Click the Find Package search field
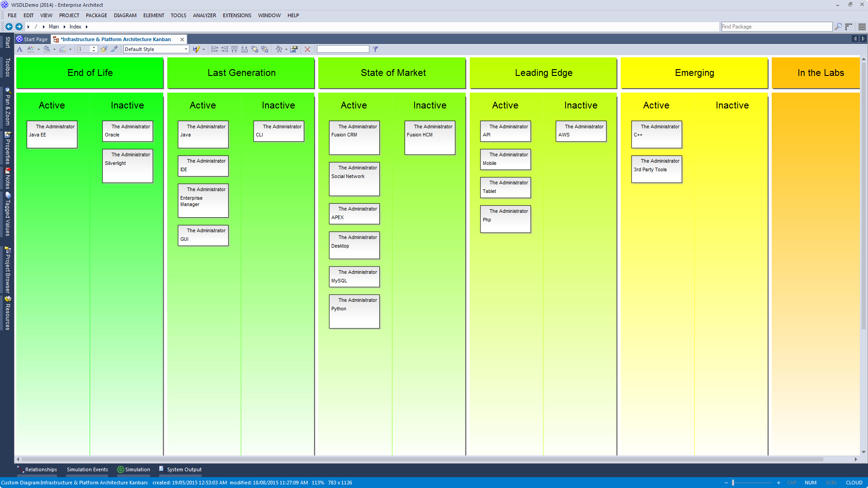This screenshot has height=488, width=868. pyautogui.click(x=776, y=27)
